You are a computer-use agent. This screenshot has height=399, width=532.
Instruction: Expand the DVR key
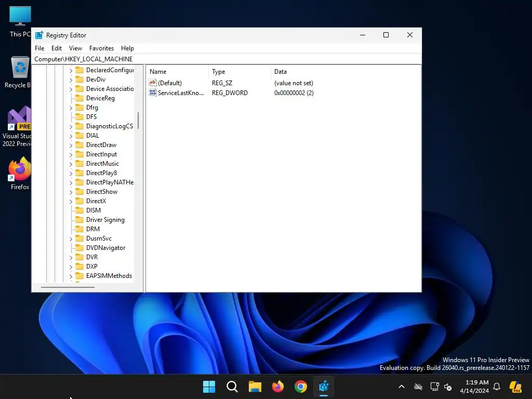[x=71, y=258]
